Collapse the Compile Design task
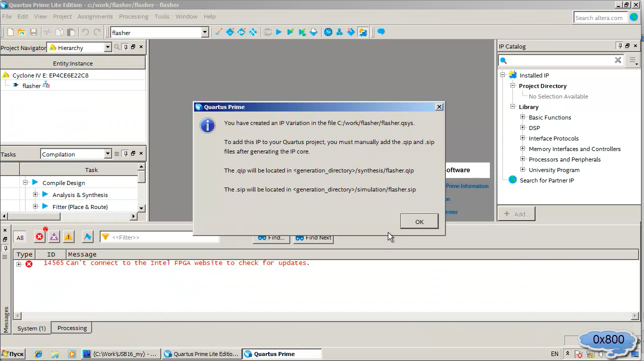The image size is (644, 361). [x=25, y=182]
